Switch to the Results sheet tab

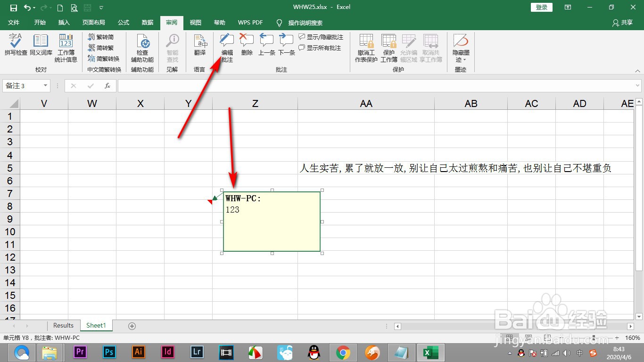pos(63,326)
